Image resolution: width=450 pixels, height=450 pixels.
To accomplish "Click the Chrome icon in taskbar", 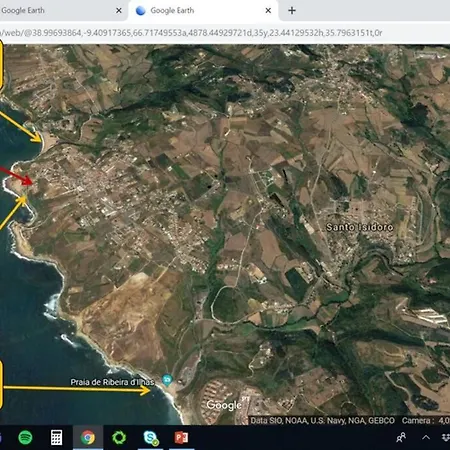I will 88,437.
